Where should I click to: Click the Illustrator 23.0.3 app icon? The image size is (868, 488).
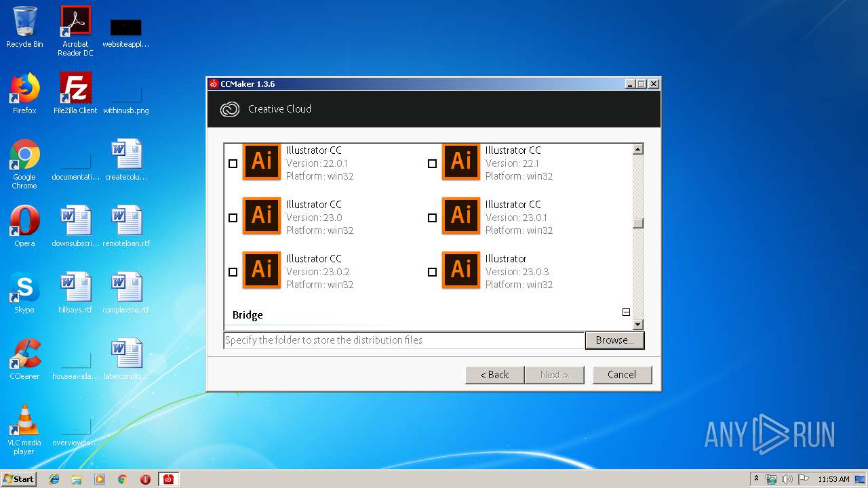click(x=461, y=270)
